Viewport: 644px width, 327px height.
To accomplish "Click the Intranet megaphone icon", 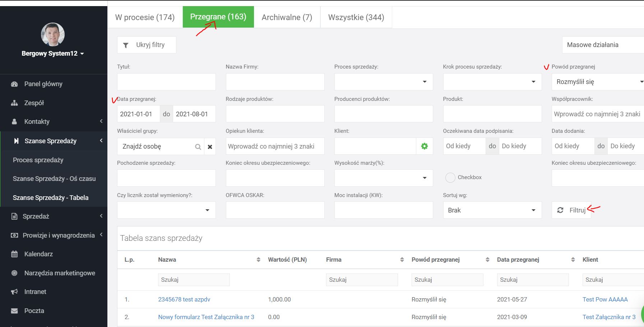I will 14,292.
